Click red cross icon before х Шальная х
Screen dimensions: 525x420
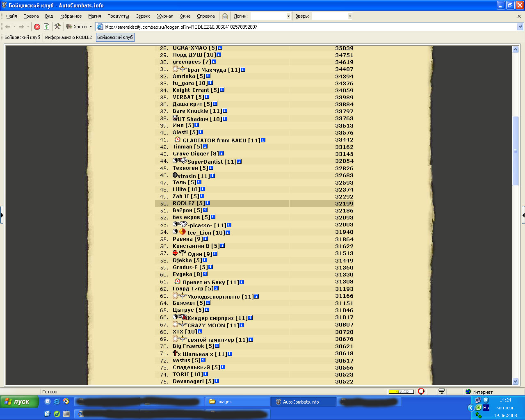click(x=175, y=353)
